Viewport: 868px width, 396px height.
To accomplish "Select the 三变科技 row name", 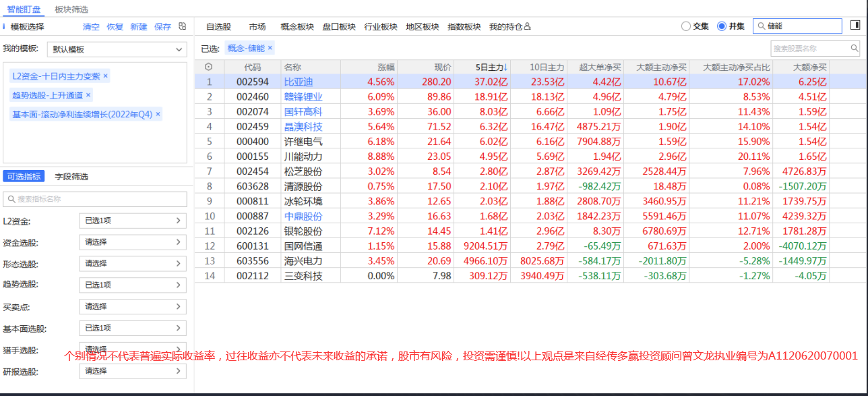I will tap(303, 275).
